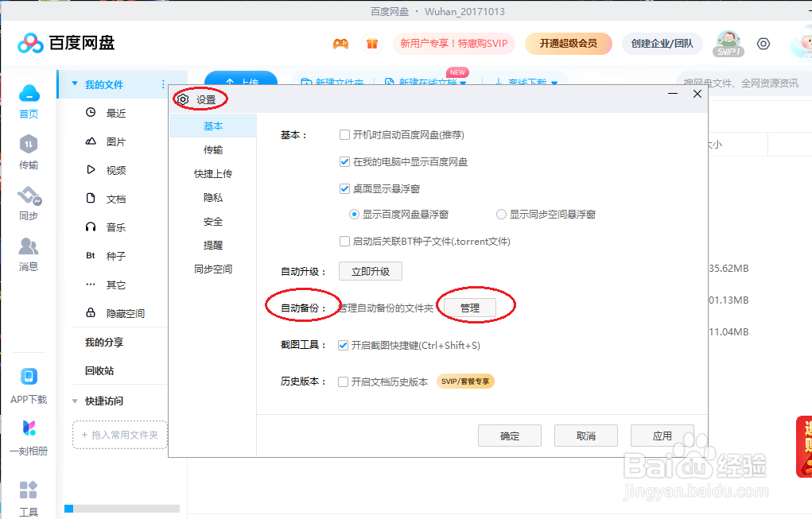Switch to 同步空间 settings tab
Image resolution: width=812 pixels, height=519 pixels.
point(213,269)
